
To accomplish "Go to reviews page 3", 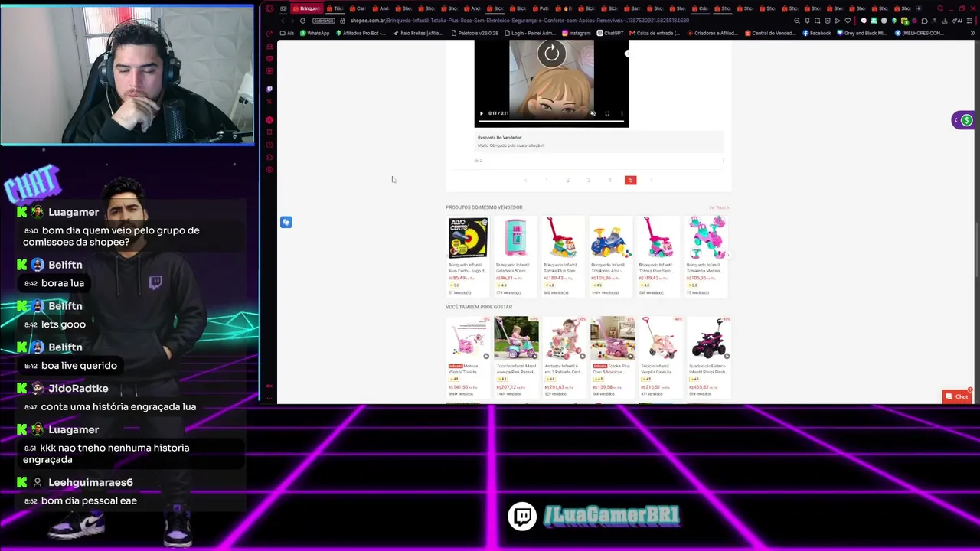I will 589,181.
